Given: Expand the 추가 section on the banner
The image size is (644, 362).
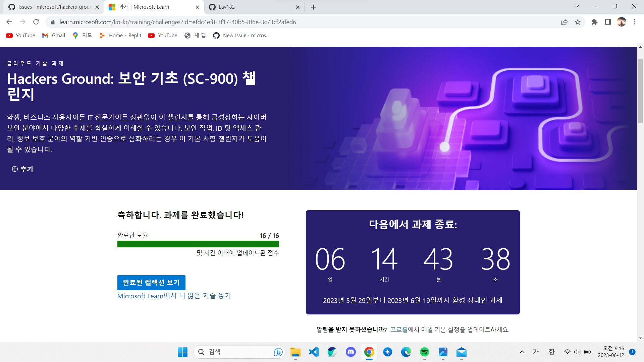Looking at the screenshot, I should tap(23, 169).
